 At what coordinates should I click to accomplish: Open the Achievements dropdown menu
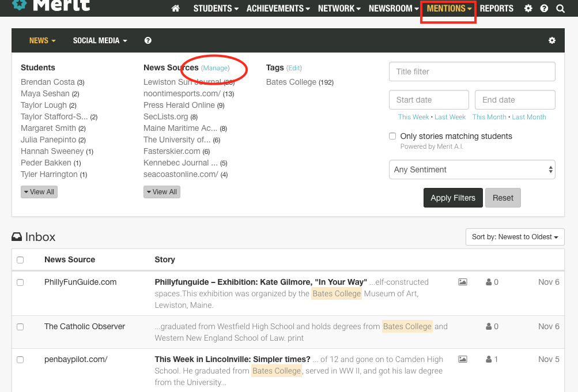coord(278,9)
